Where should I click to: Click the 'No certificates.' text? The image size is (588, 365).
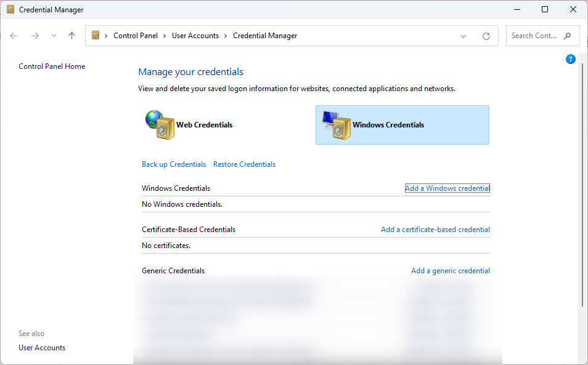[x=166, y=246]
